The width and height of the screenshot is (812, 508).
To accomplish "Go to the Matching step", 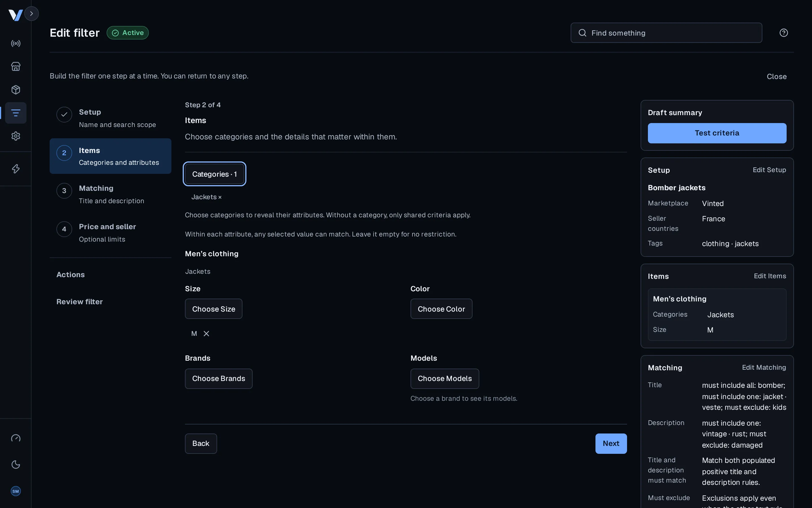I will click(x=111, y=194).
